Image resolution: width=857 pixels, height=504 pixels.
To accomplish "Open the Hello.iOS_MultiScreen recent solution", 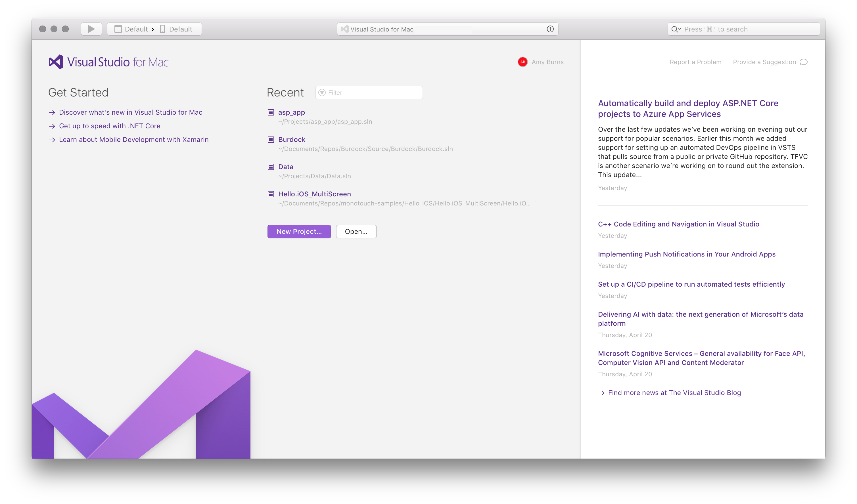I will [x=314, y=194].
